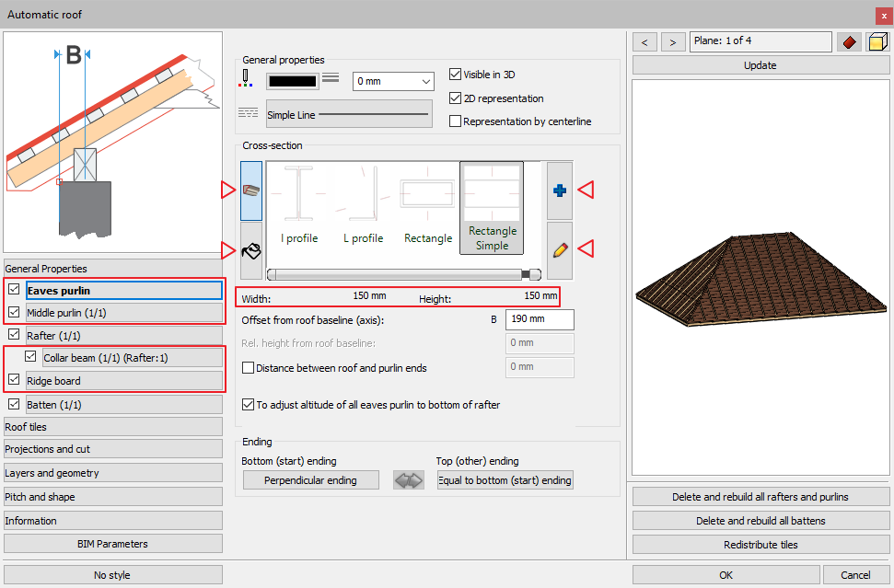Go to next roof plane arrow

(x=674, y=42)
